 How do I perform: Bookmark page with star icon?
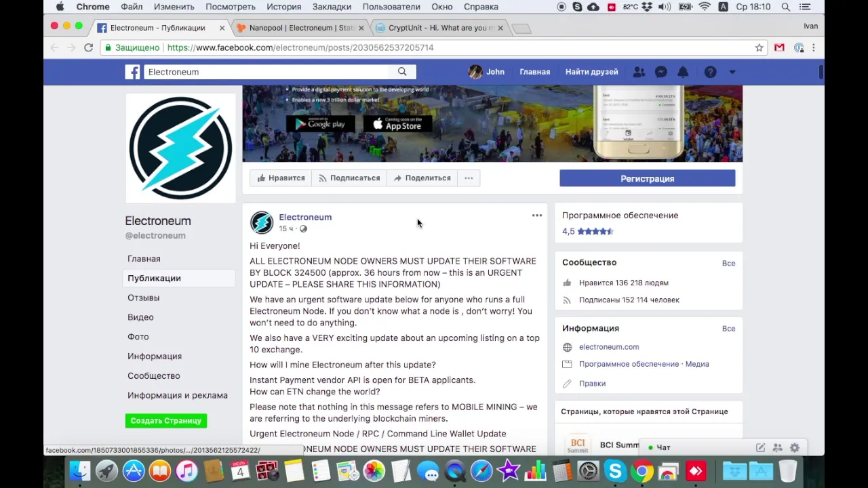coord(759,47)
